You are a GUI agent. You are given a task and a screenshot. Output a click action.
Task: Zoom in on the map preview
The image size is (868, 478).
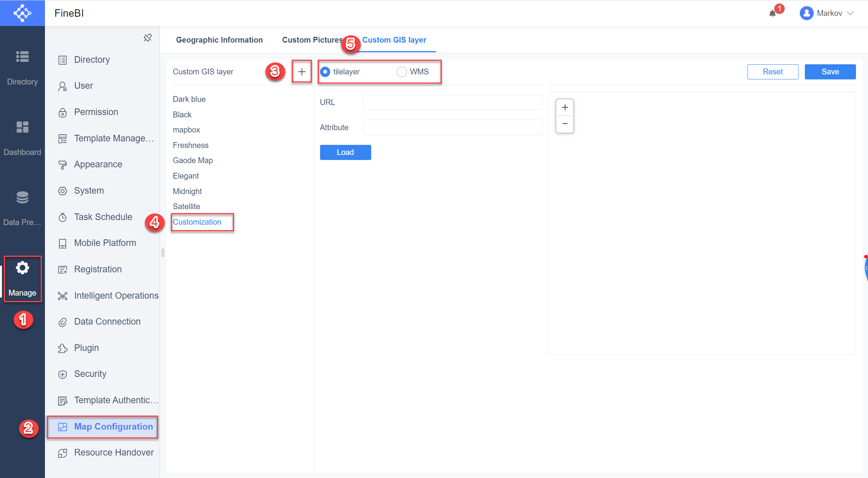tap(565, 107)
